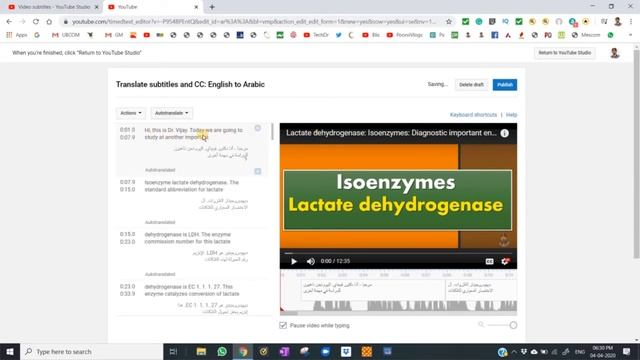640x360 pixels.
Task: Open Task View on the taskbar
Action: (173, 351)
